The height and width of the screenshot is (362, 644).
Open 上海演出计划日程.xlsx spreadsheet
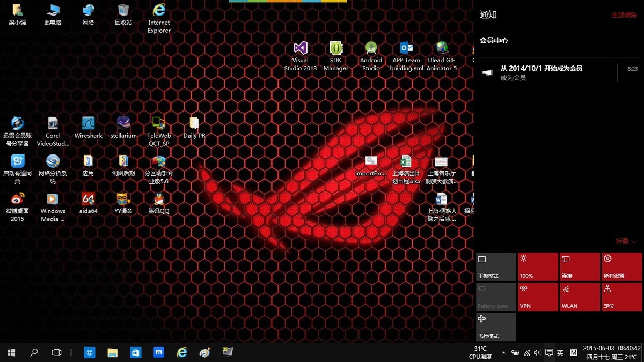click(x=406, y=169)
